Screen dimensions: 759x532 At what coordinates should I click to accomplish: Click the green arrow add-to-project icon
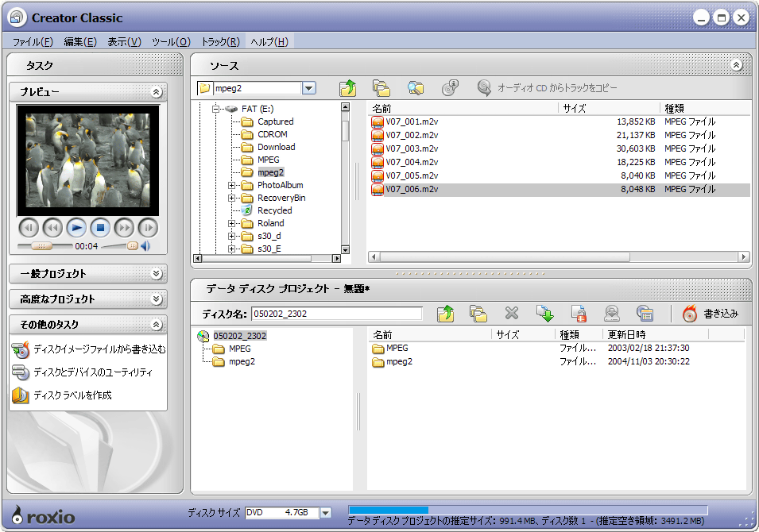click(545, 314)
